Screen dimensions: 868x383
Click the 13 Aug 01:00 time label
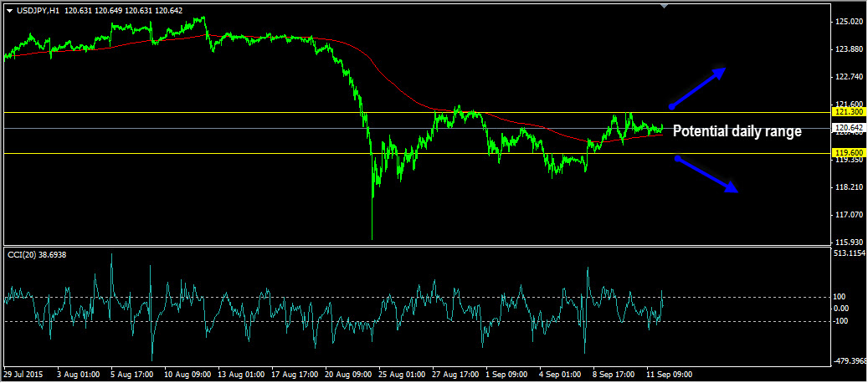(x=241, y=374)
